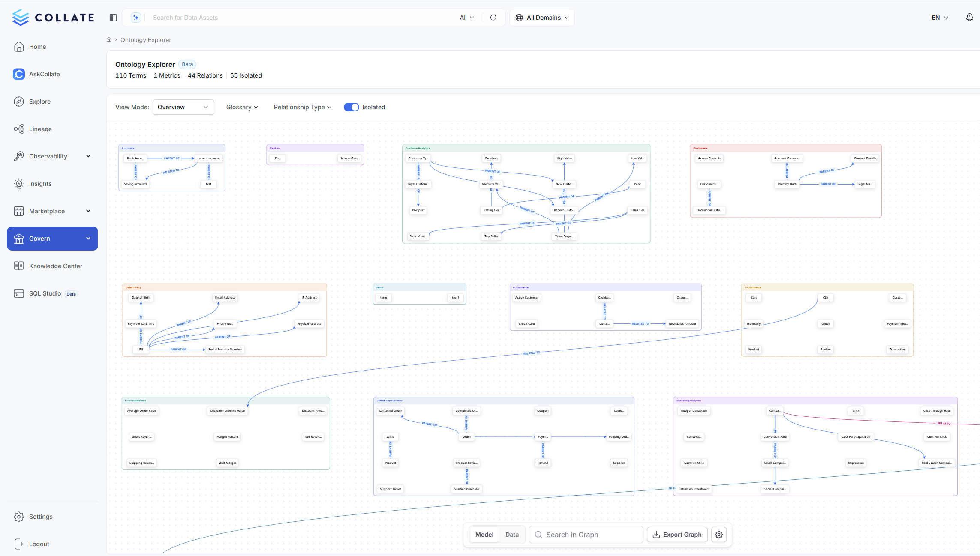The image size is (980, 556).
Task: Collapse the sidebar using the panel icon
Action: tap(113, 17)
